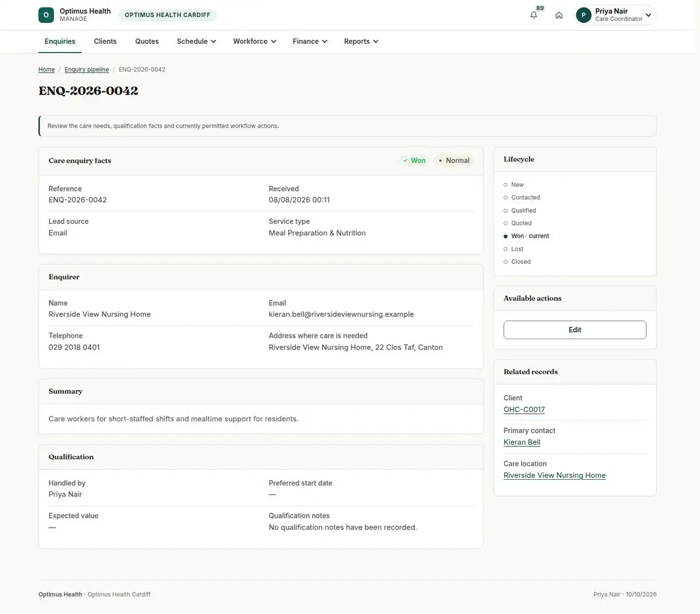700x614 pixels.
Task: Expand the Finance dropdown menu
Action: pos(310,41)
